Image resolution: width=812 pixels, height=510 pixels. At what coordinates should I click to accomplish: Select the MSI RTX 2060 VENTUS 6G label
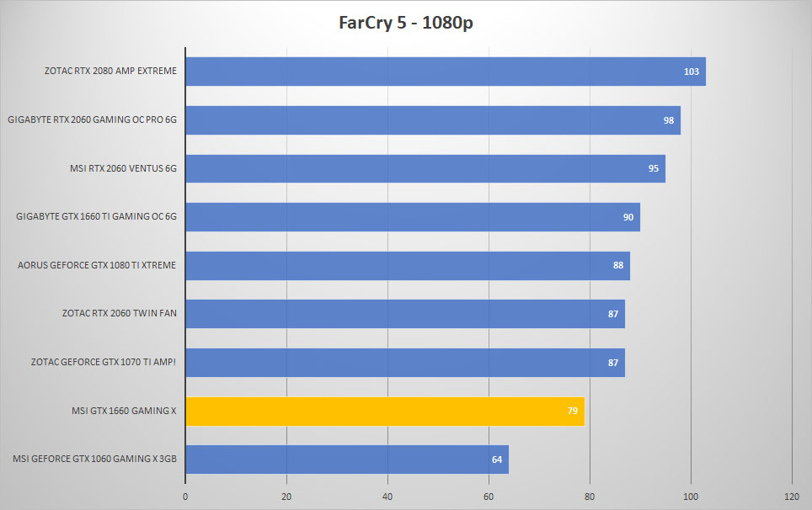[123, 168]
